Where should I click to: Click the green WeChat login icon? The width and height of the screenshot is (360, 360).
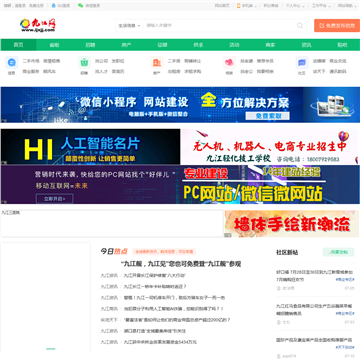pos(80,6)
